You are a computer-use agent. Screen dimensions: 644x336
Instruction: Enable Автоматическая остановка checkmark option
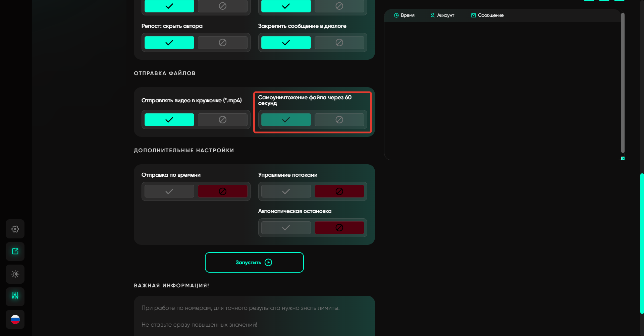tap(286, 228)
